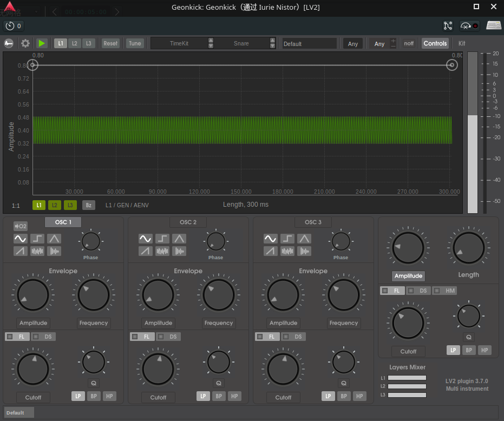Enable general DS distortion checkbox
The height and width of the screenshot is (421, 504).
click(x=411, y=291)
